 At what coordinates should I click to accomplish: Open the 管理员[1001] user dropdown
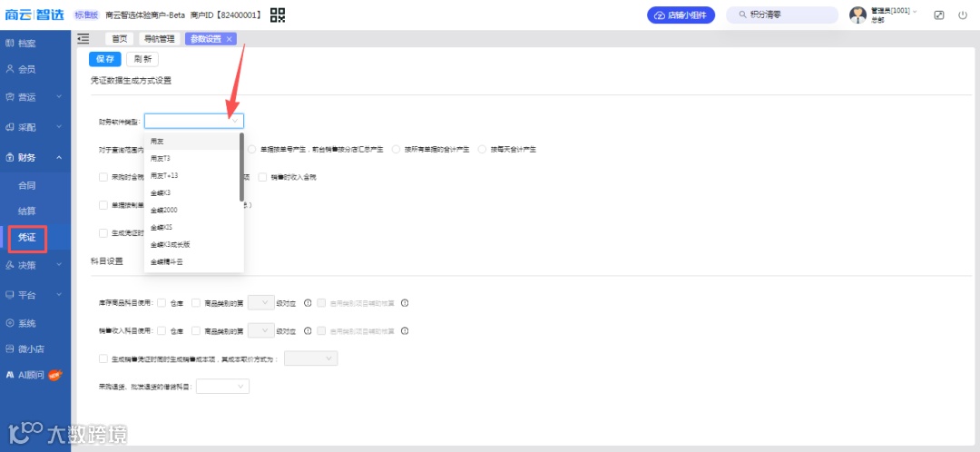pos(893,11)
